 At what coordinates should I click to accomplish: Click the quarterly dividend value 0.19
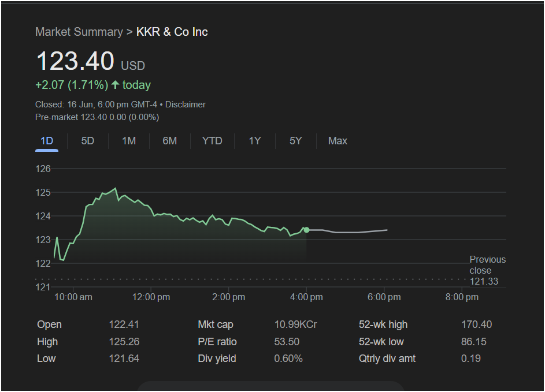click(471, 359)
